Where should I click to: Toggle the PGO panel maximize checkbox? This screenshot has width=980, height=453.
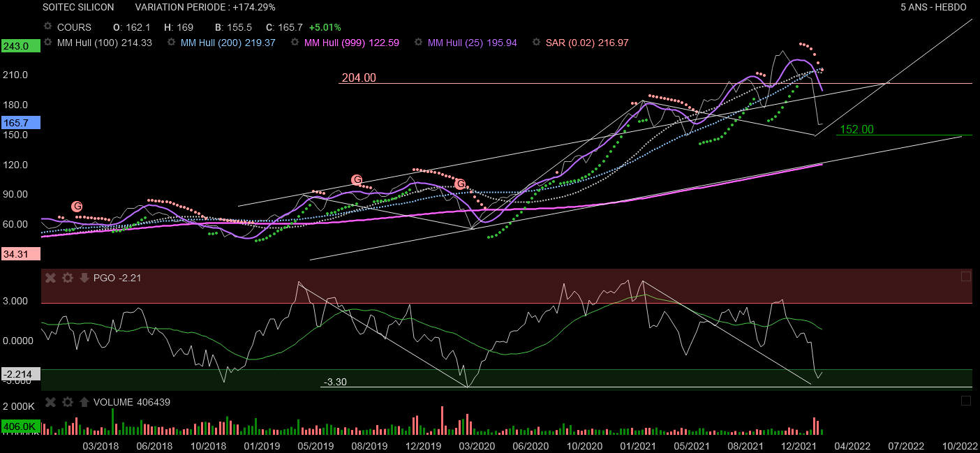[965, 276]
